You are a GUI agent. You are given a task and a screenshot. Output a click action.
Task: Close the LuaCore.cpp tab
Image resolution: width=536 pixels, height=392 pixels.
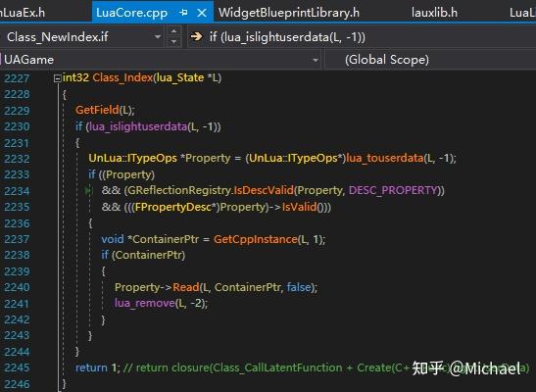[x=202, y=13]
